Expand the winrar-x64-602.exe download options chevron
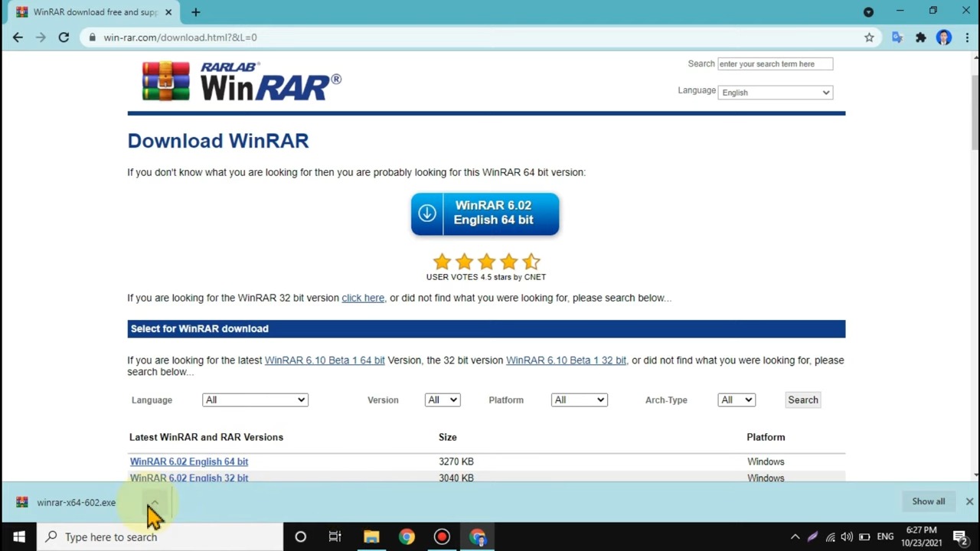Screen dimensions: 980x551 tap(154, 502)
